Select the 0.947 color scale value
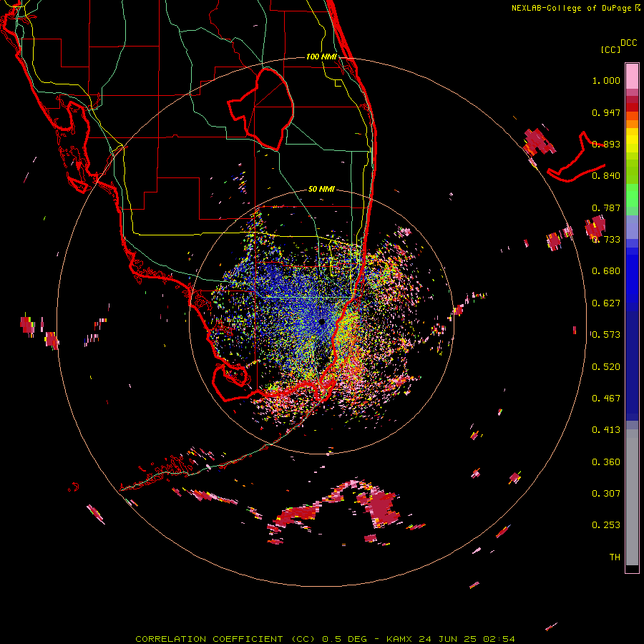644x644 pixels. point(606,112)
